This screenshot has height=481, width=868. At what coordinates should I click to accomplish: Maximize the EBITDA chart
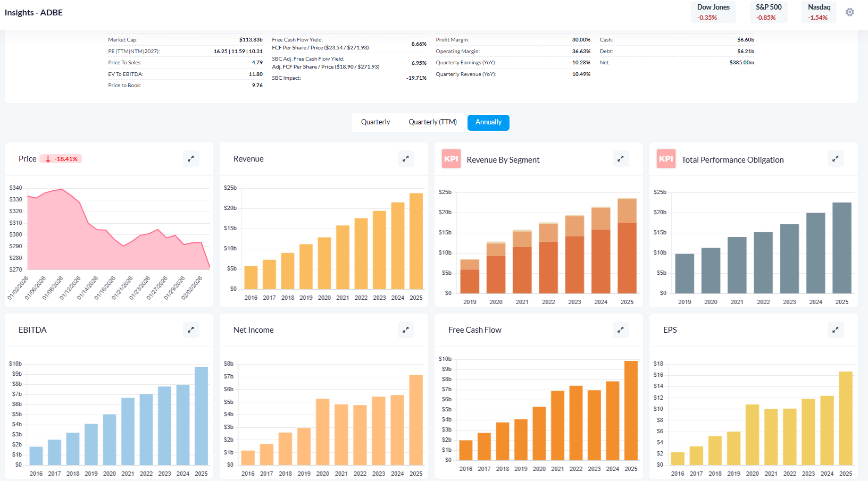click(191, 330)
